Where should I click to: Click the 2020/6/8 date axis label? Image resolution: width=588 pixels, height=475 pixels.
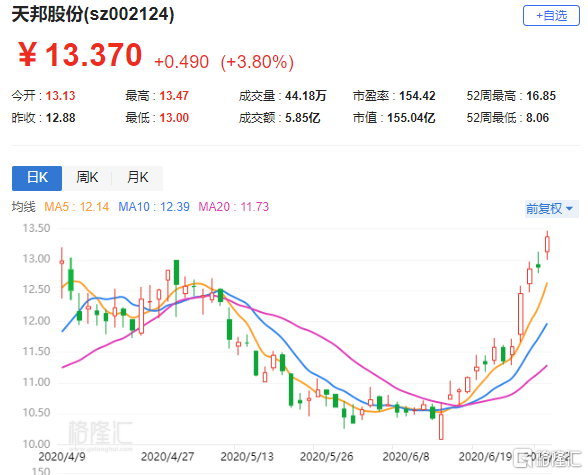(x=406, y=457)
